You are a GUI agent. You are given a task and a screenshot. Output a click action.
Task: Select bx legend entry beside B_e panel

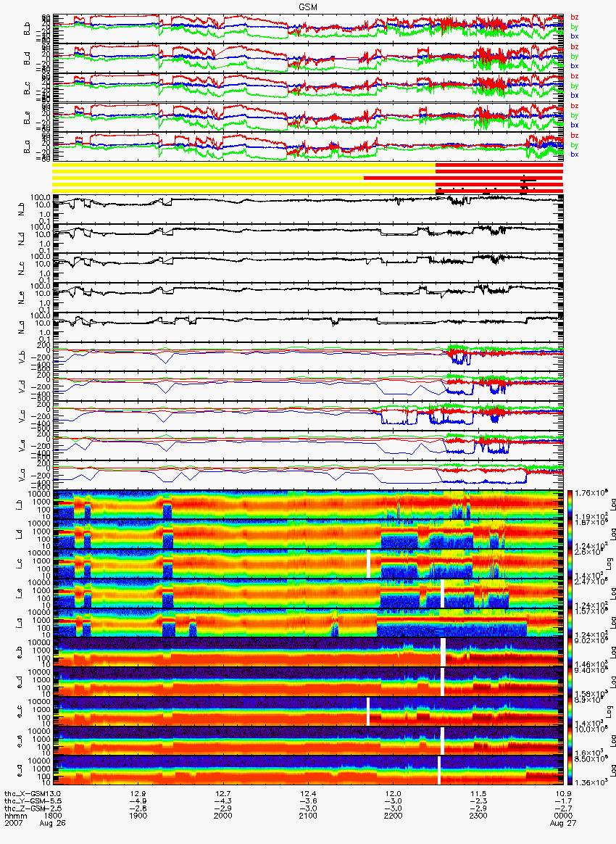(574, 125)
